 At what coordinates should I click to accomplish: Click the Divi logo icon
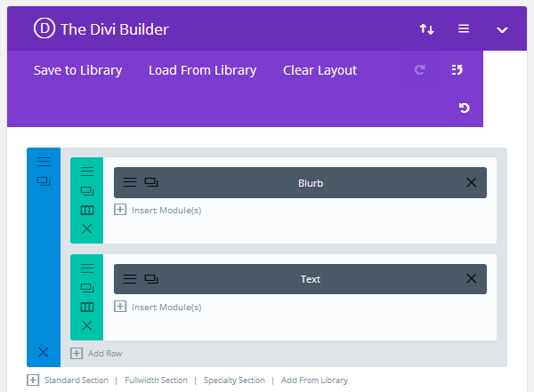(x=44, y=28)
